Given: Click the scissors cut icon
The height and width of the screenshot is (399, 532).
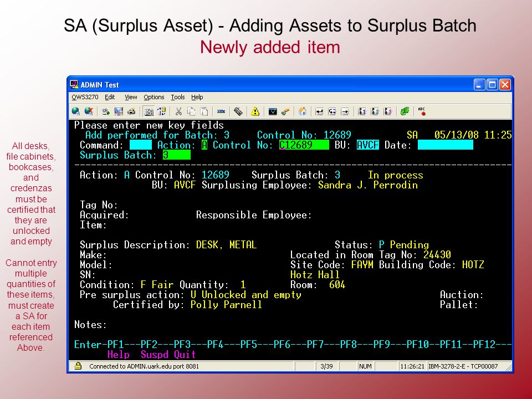Looking at the screenshot, I should pos(179,111).
